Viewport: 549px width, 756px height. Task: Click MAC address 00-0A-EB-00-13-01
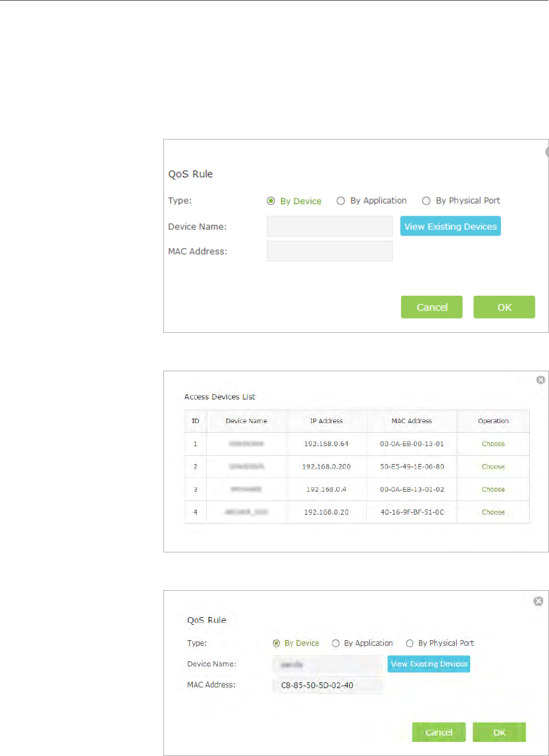click(x=411, y=444)
